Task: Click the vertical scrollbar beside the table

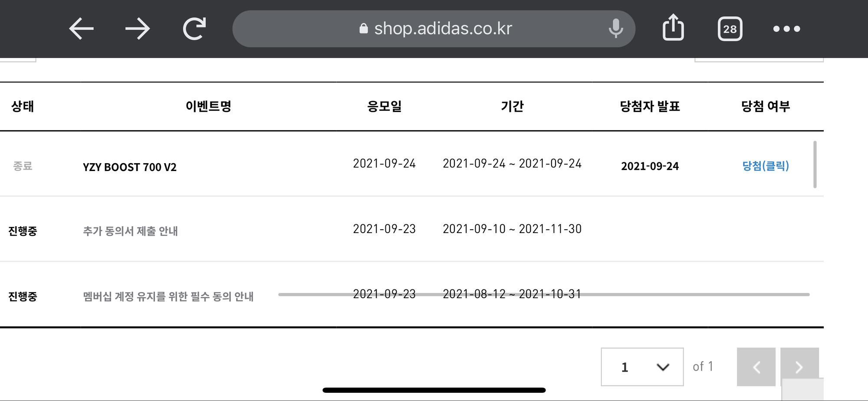Action: 815,164
